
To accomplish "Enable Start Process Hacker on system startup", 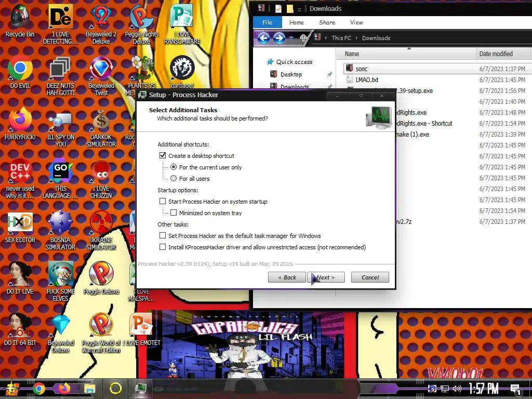I will click(163, 201).
